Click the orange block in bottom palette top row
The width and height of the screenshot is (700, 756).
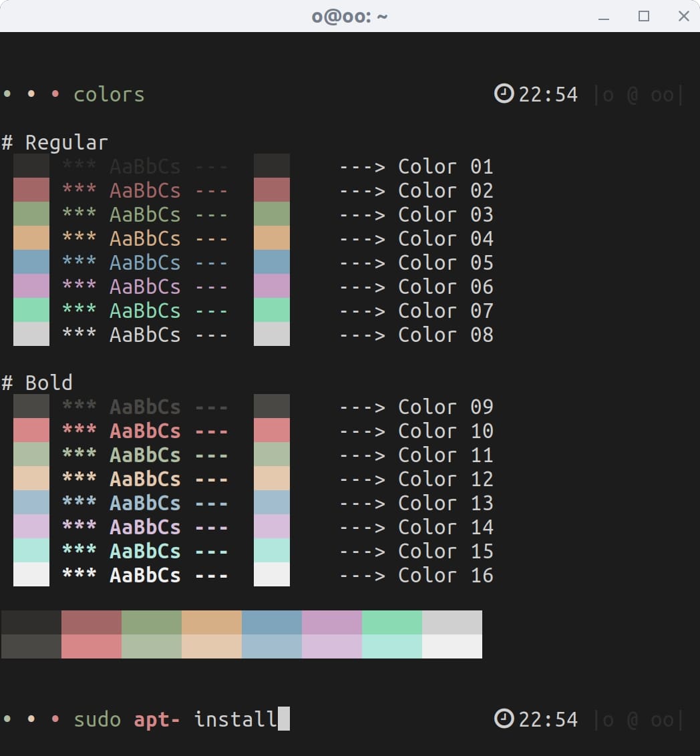[x=211, y=622]
